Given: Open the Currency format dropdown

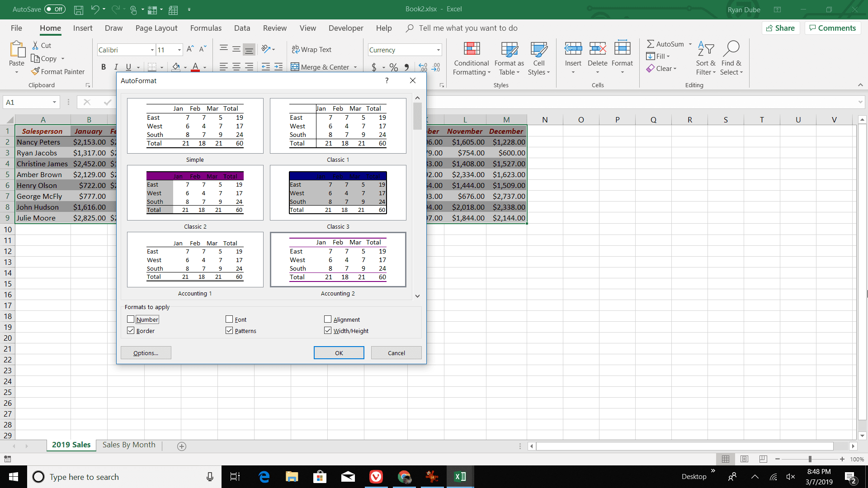Looking at the screenshot, I should [438, 49].
